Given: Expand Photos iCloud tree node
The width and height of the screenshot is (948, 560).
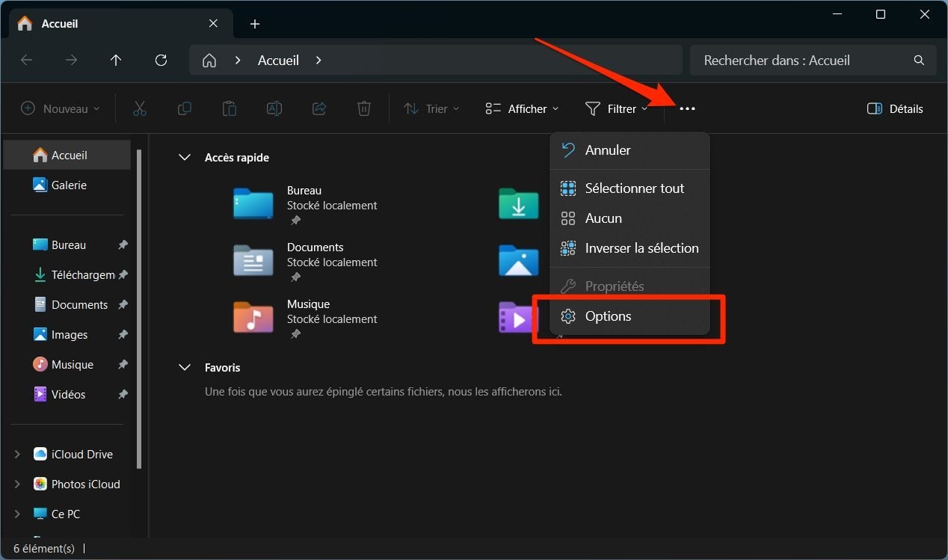Looking at the screenshot, I should pyautogui.click(x=17, y=484).
